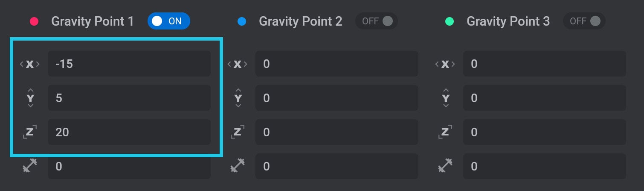Click the Gravity Point 3 X input field
Screen dimensions: 644x191
coord(545,64)
